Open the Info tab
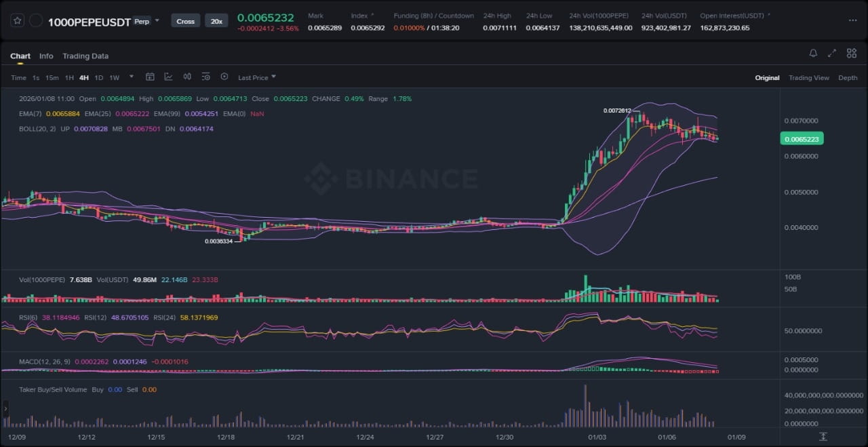This screenshot has height=447, width=868. tap(46, 56)
